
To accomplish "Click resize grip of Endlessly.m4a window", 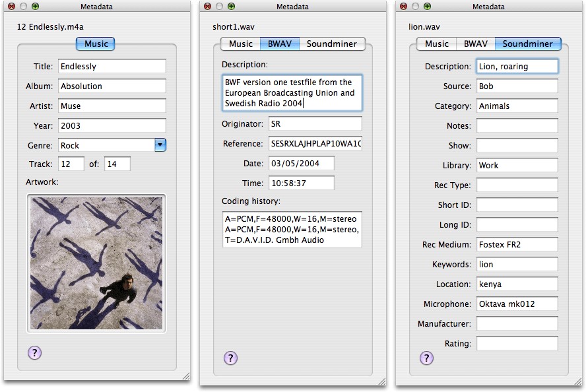I will 186,376.
